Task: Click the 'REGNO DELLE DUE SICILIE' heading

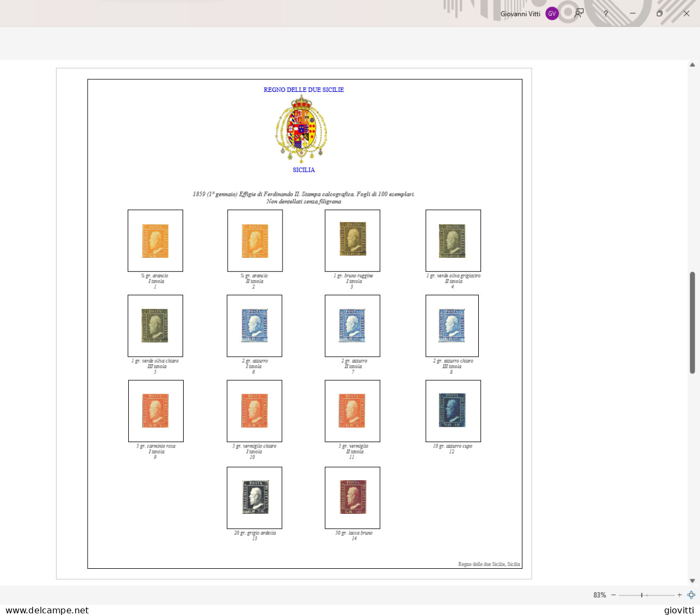Action: [304, 90]
